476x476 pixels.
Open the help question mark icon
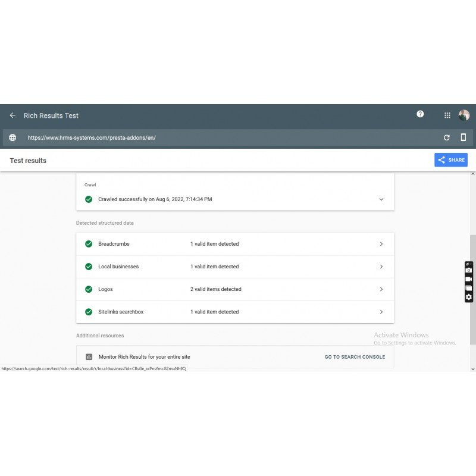pyautogui.click(x=420, y=114)
